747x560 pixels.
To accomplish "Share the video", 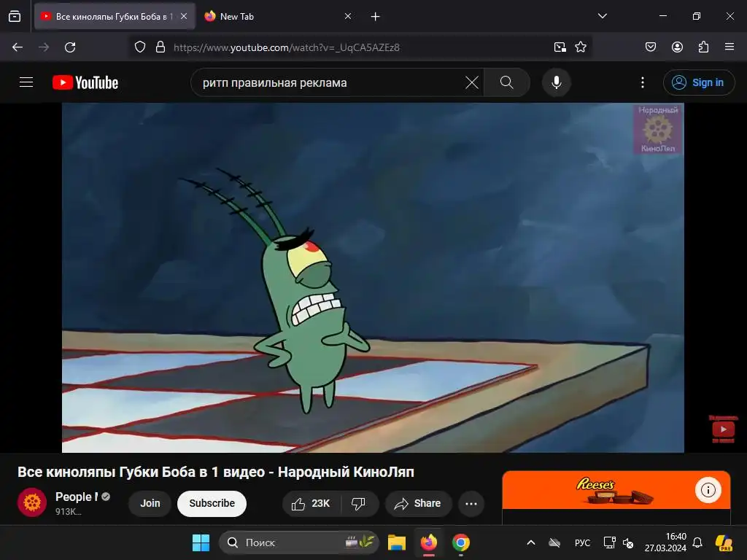I will (418, 503).
